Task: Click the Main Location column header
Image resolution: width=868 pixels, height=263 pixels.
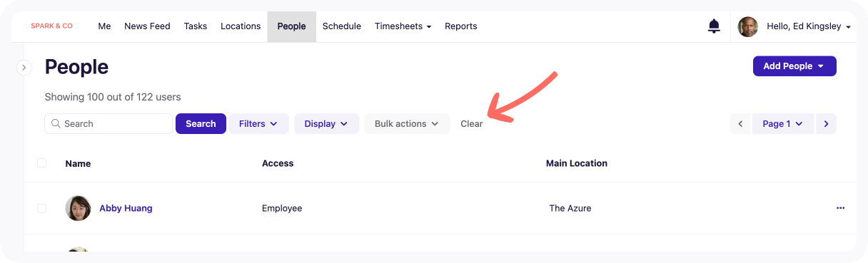Action: [577, 163]
